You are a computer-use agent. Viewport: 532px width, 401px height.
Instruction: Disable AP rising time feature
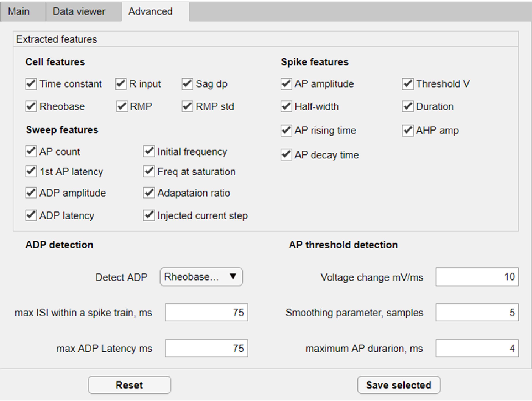point(286,131)
